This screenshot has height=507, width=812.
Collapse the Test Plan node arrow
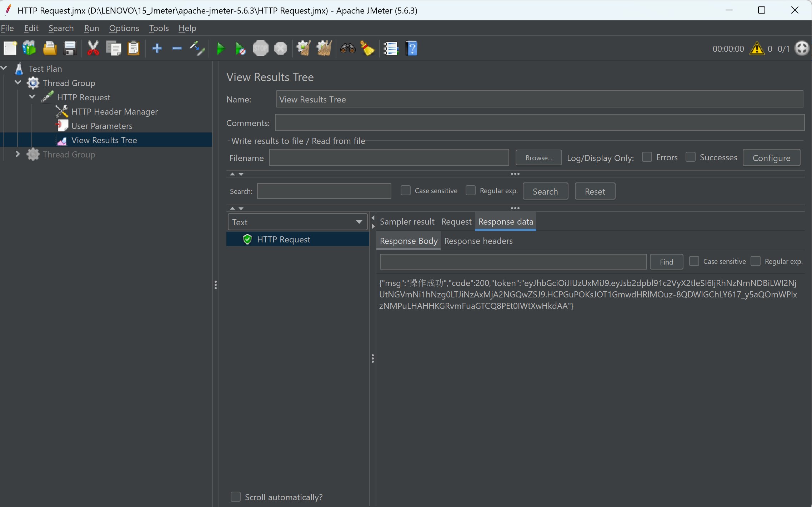pyautogui.click(x=4, y=68)
